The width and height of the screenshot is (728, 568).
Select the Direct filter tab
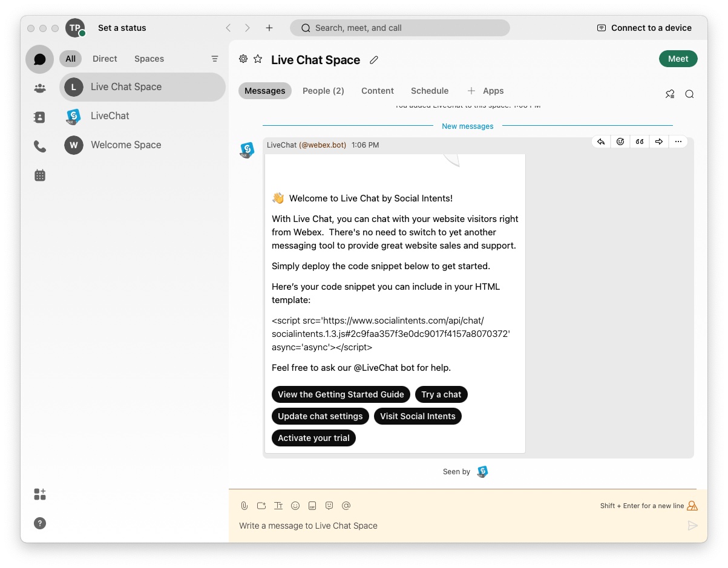105,59
